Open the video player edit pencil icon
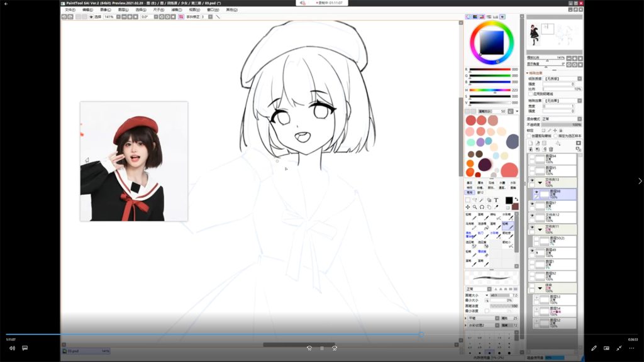The height and width of the screenshot is (362, 644). 594,348
